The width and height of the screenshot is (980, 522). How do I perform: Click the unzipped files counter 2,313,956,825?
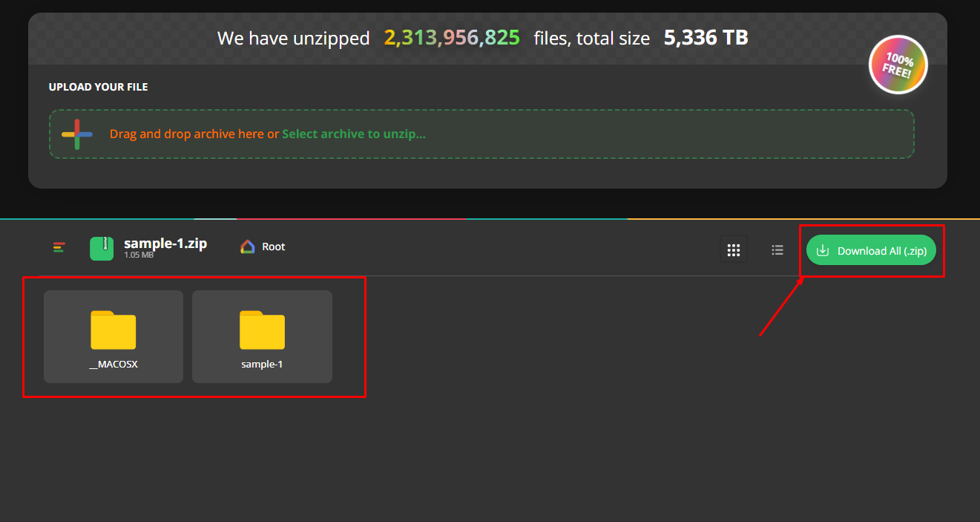451,37
